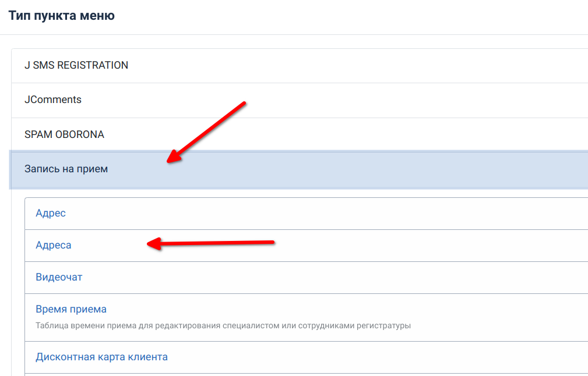Open the "Видеочат" menu item type
Viewport: 588px width, 376px height.
coord(59,277)
